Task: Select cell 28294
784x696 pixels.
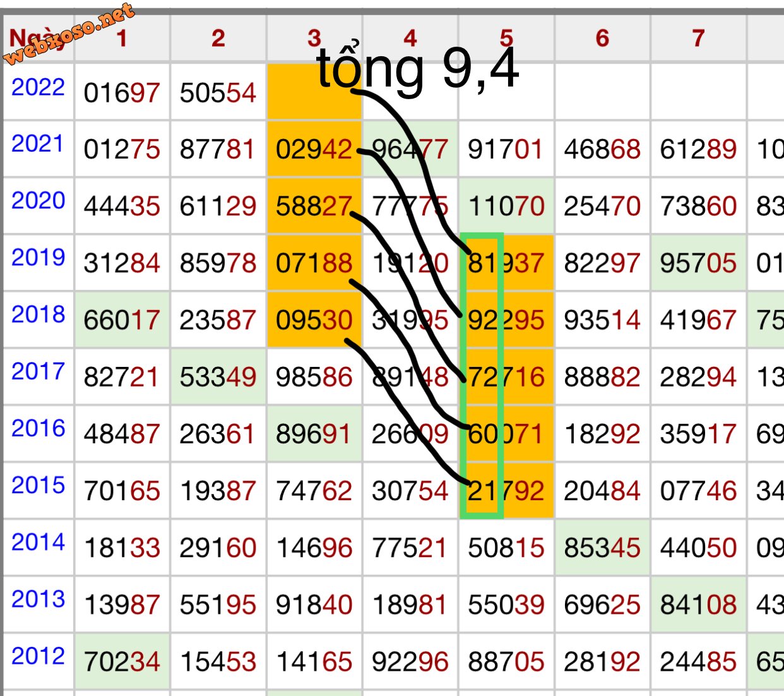Action: click(x=698, y=378)
